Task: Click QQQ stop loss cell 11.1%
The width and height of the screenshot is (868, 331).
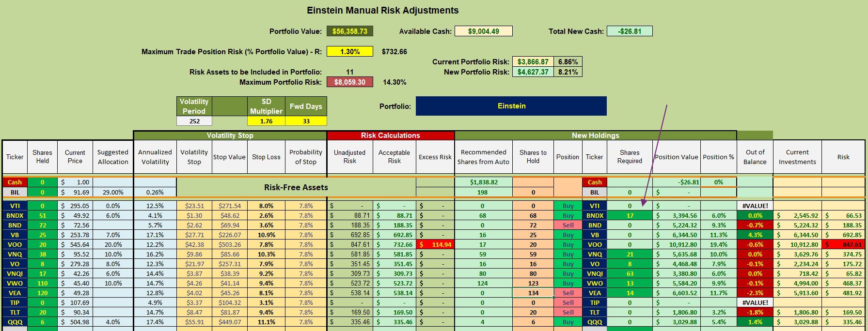Action: tap(266, 322)
